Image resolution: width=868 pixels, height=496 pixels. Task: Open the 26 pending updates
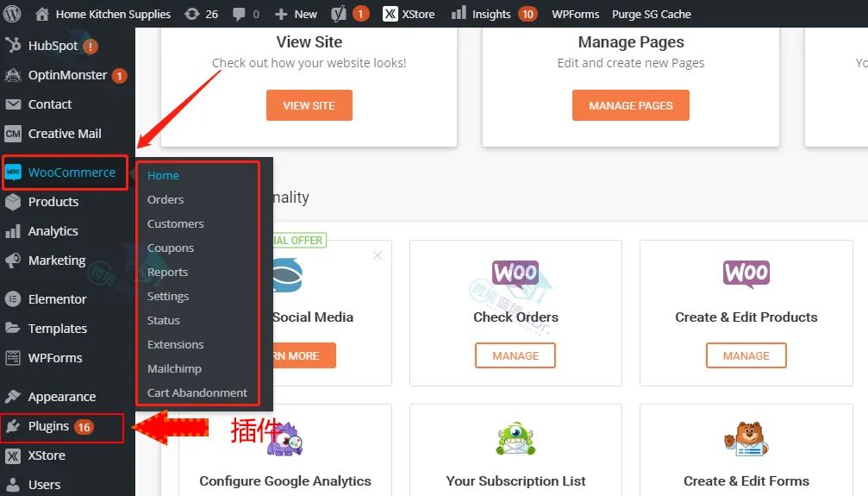[202, 14]
